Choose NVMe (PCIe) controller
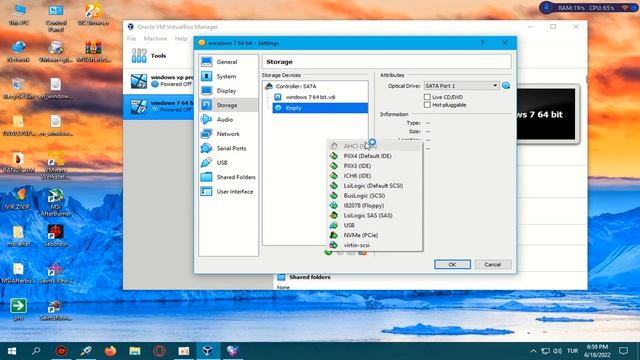Viewport: 640px width, 360px height. pos(375,235)
